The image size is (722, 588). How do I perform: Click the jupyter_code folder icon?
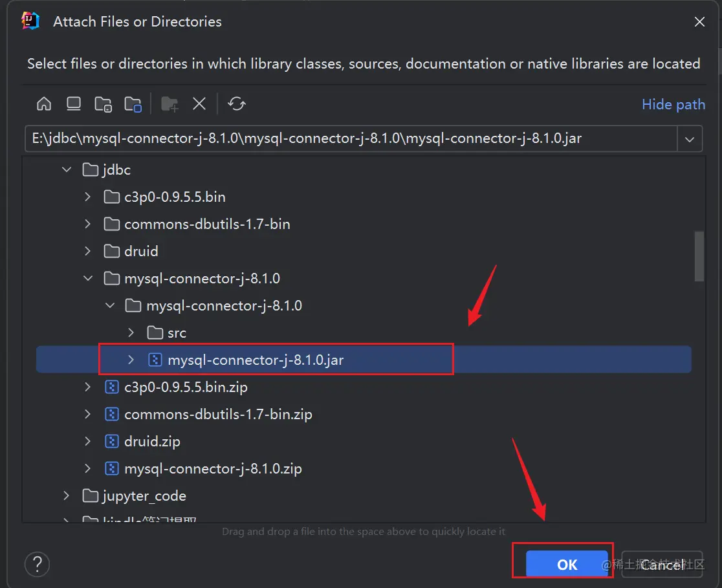tap(91, 495)
